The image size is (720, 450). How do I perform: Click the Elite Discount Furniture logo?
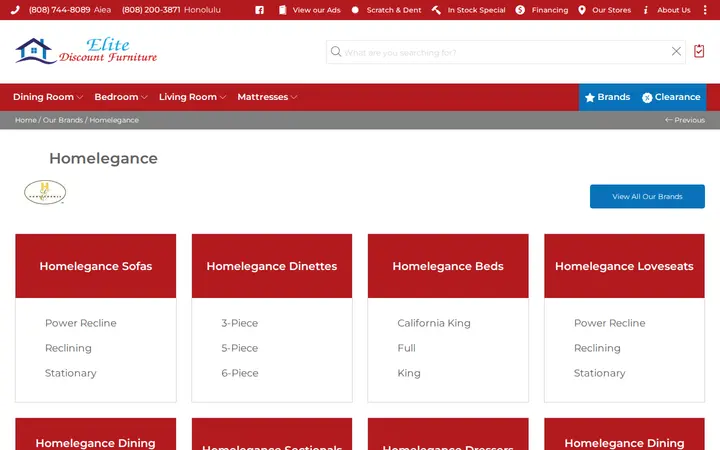point(86,51)
